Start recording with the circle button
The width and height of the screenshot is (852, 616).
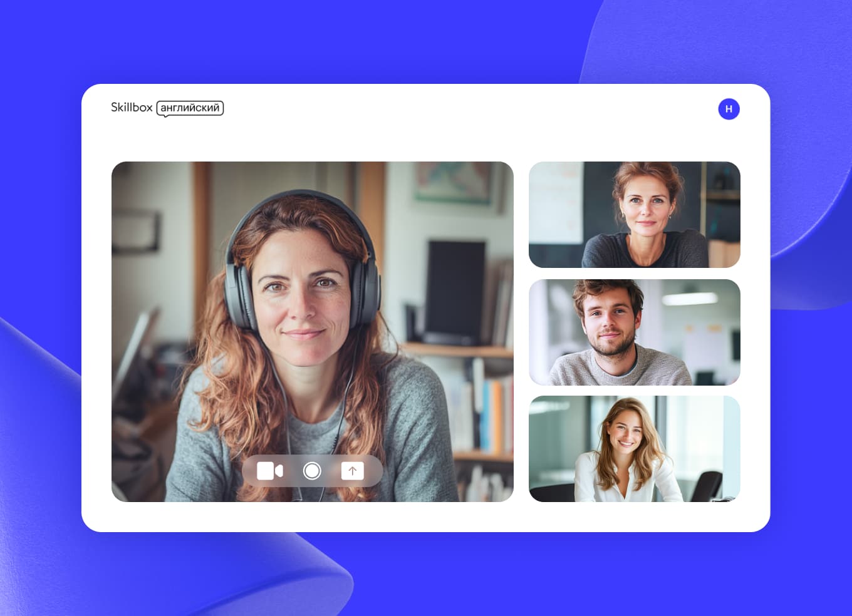pos(312,471)
